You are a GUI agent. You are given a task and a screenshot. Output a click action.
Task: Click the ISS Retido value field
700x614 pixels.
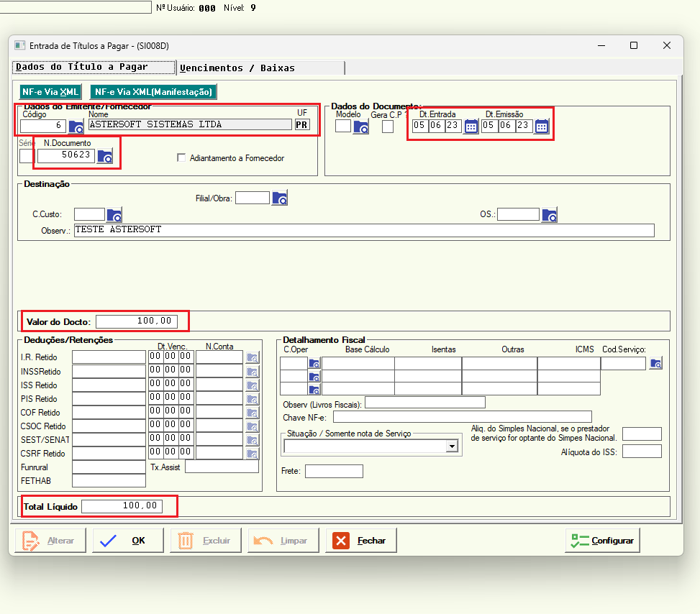pos(109,385)
